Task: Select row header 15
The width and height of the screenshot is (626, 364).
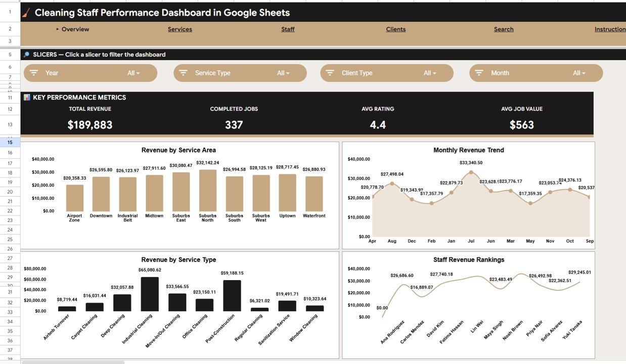Action: 10,143
